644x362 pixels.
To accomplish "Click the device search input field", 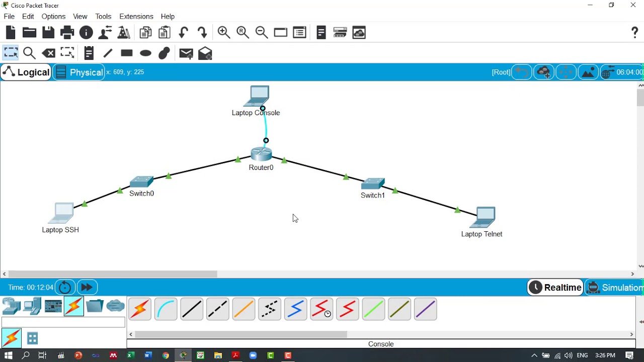I will point(63,322).
